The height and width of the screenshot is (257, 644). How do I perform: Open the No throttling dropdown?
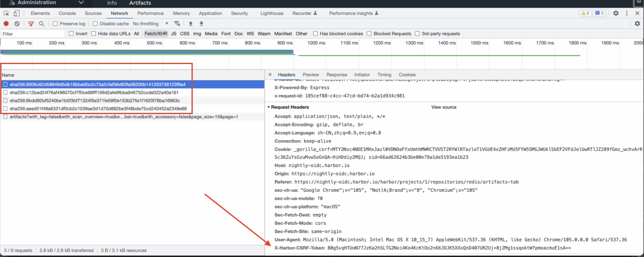[150, 24]
